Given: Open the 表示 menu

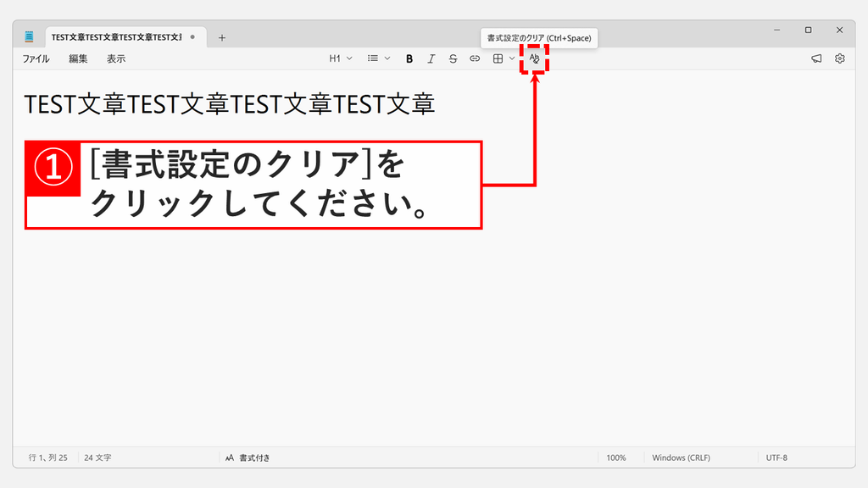Looking at the screenshot, I should 116,58.
